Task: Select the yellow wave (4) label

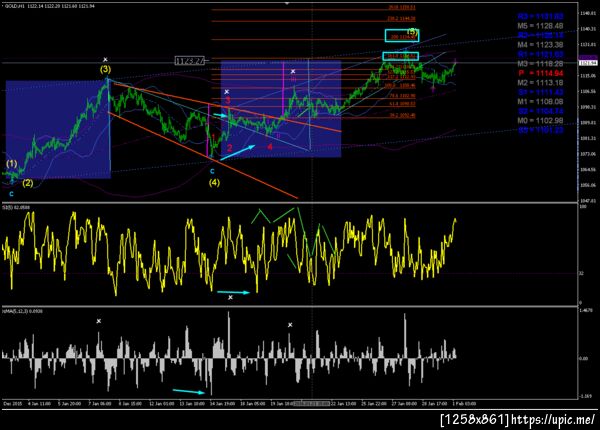Action: (x=214, y=183)
